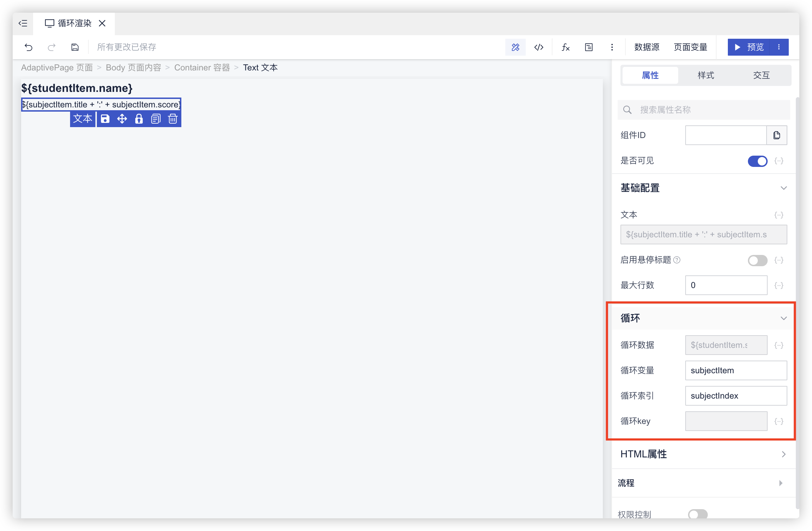Viewport: 812px width, 531px height.
Task: Switch to the 交互 tab
Action: tap(761, 75)
